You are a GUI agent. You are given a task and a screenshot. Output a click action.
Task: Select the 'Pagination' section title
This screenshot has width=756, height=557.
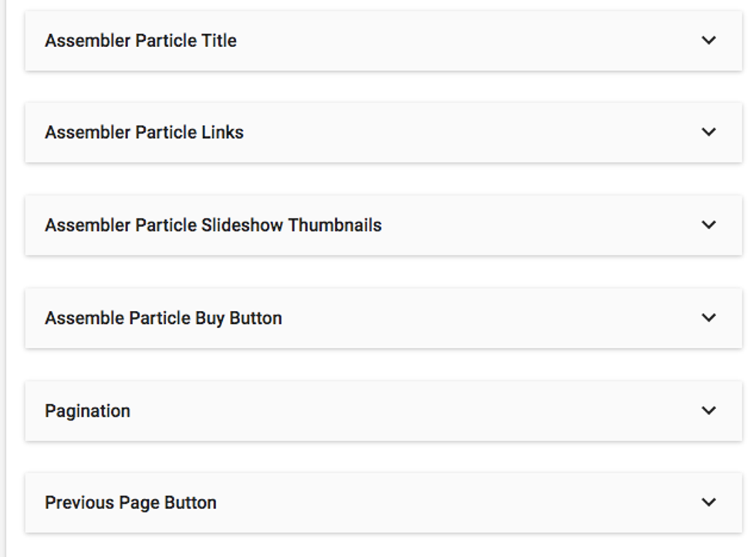click(87, 411)
